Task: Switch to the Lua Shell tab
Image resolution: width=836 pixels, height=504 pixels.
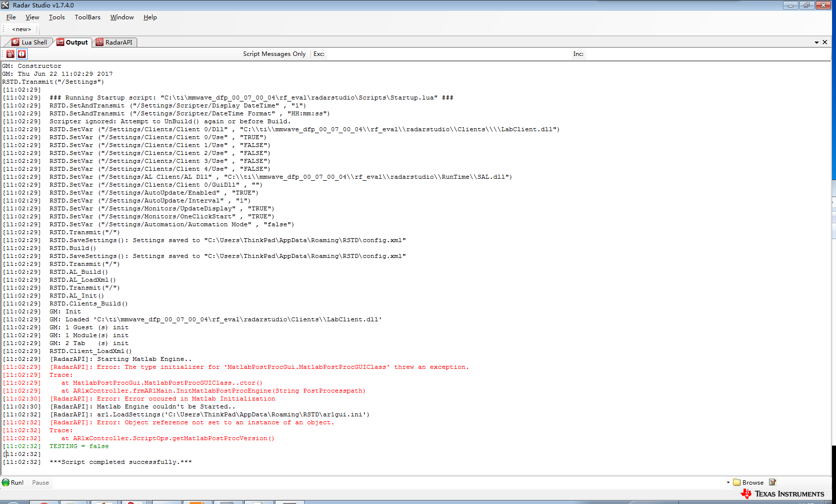Action: pyautogui.click(x=29, y=42)
